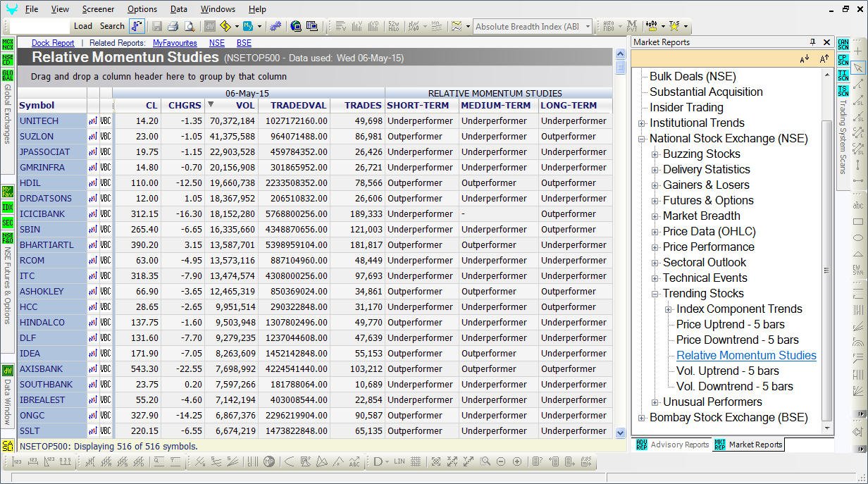
Task: Expand the Futures & Options tree node
Action: click(655, 201)
